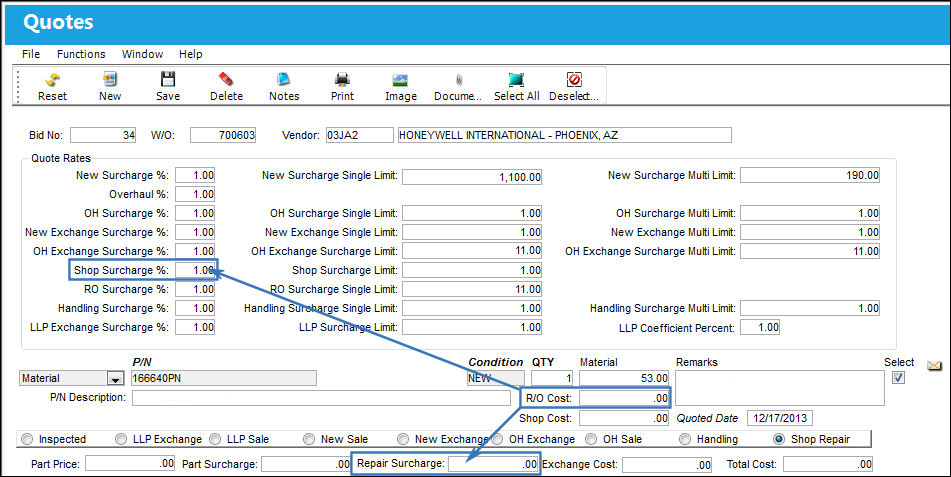Click the envelope icon beside Select
951x477 pixels.
935,365
